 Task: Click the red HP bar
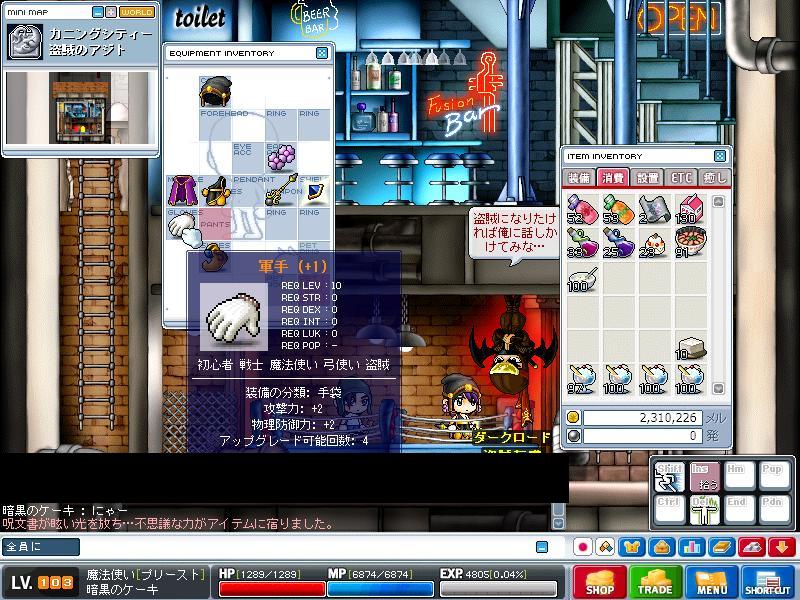point(272,589)
